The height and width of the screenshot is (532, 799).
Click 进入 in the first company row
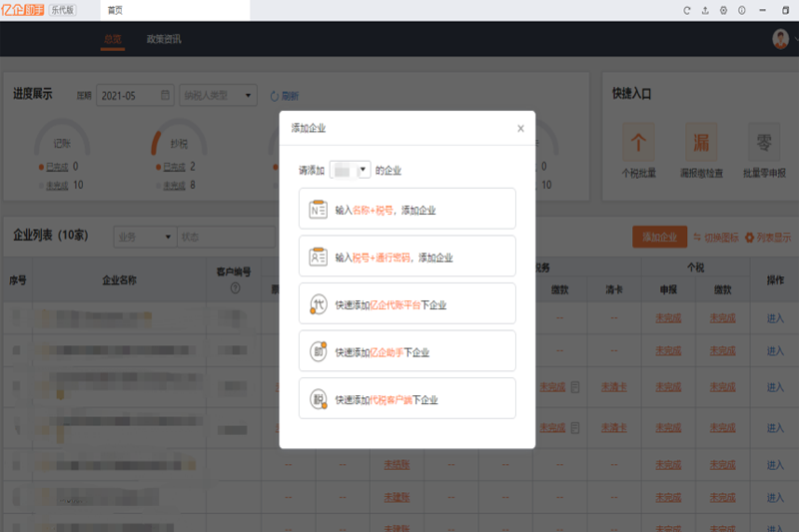pyautogui.click(x=775, y=318)
